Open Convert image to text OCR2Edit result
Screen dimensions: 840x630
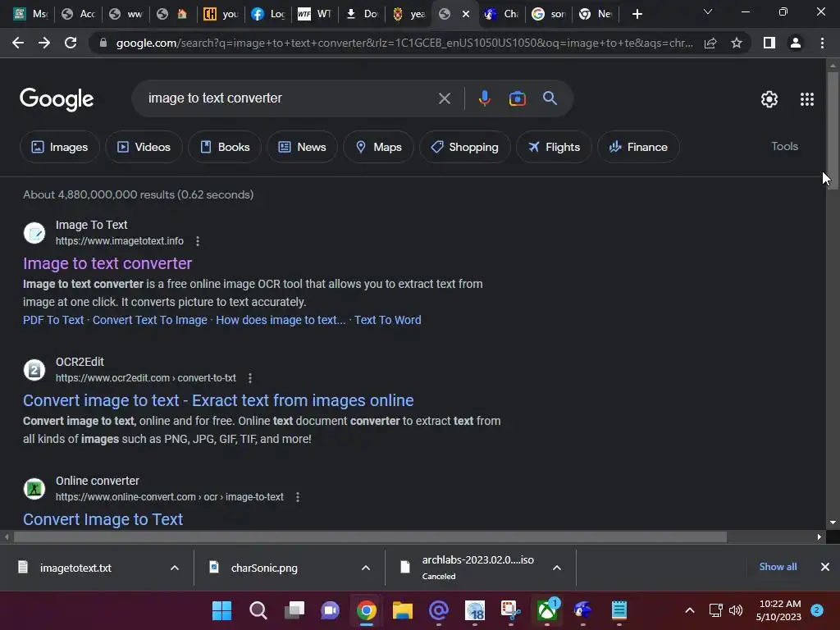[x=218, y=400]
